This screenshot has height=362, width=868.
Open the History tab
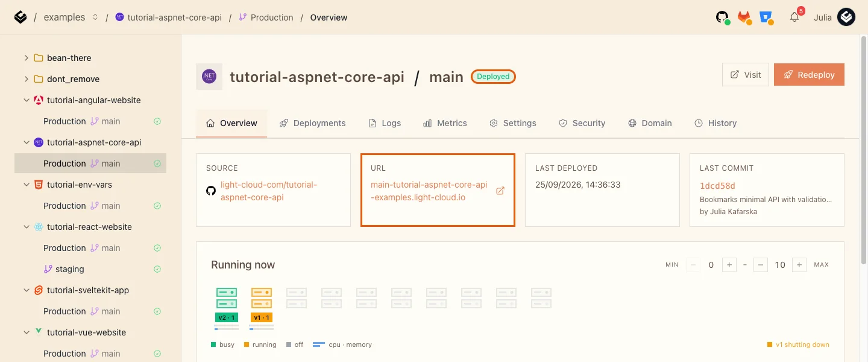click(715, 123)
